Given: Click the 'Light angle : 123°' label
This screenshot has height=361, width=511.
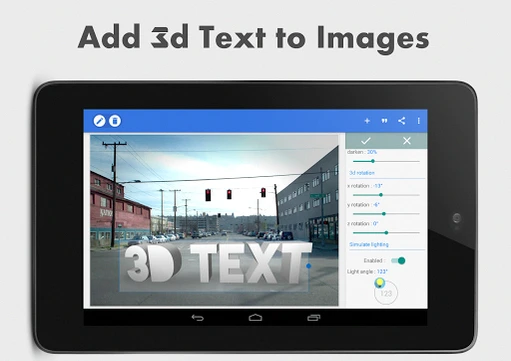Looking at the screenshot, I should [x=367, y=272].
